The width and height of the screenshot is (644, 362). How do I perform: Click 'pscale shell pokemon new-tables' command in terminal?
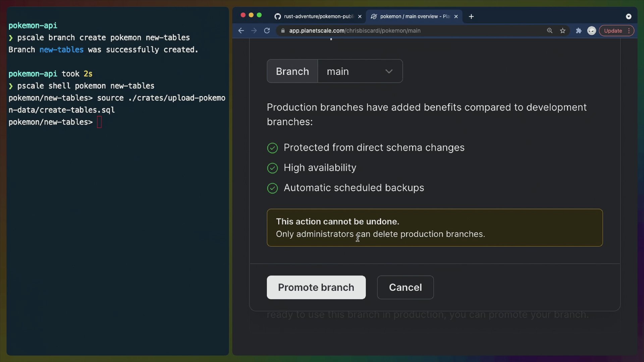[x=86, y=86]
